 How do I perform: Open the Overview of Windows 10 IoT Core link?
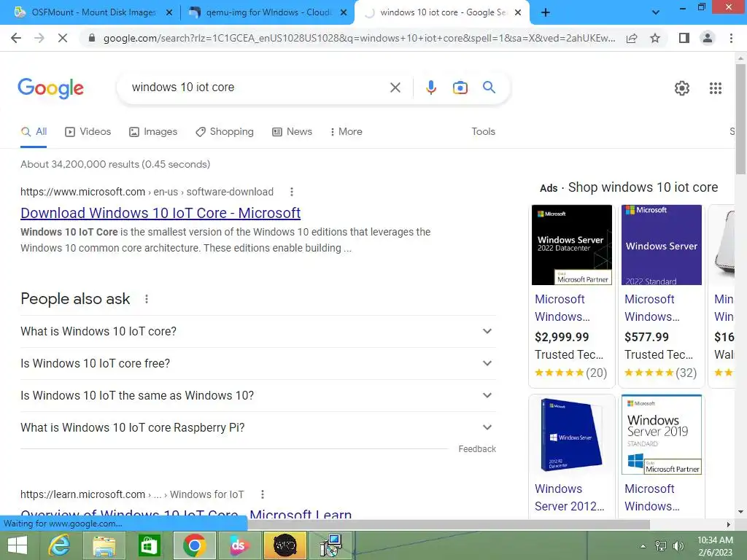point(186,513)
